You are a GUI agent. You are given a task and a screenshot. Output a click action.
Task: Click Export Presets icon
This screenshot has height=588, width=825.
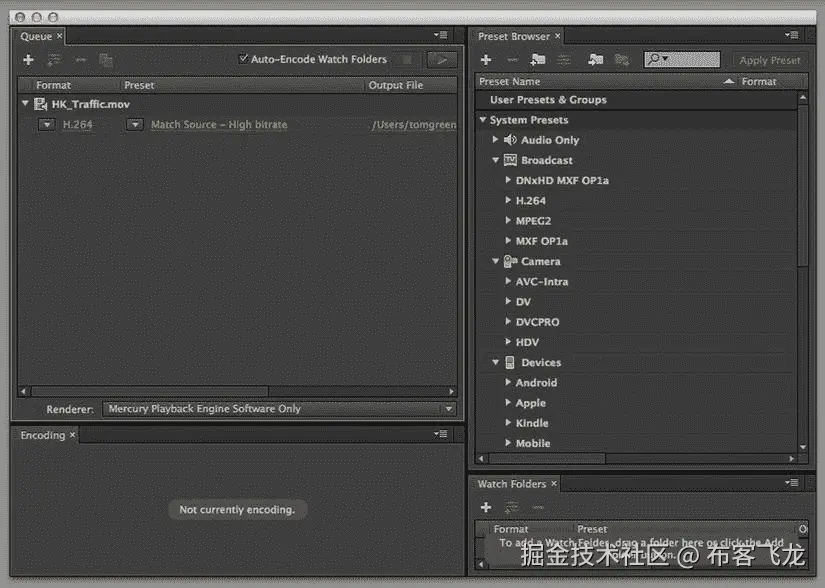pyautogui.click(x=622, y=60)
